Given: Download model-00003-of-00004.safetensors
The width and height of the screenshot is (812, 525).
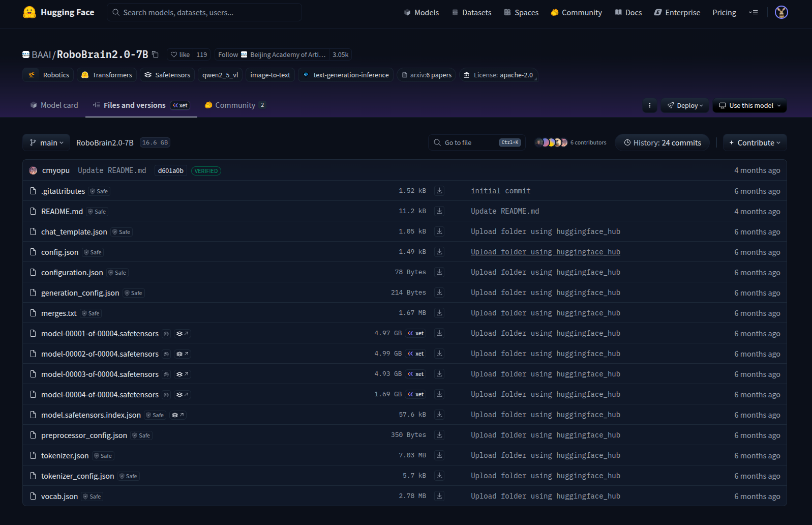Looking at the screenshot, I should [x=439, y=374].
